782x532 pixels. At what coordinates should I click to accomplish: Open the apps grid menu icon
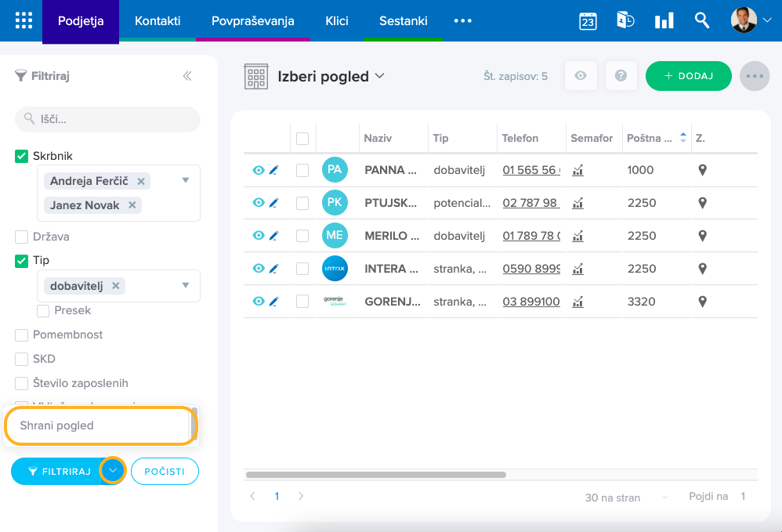click(x=24, y=20)
